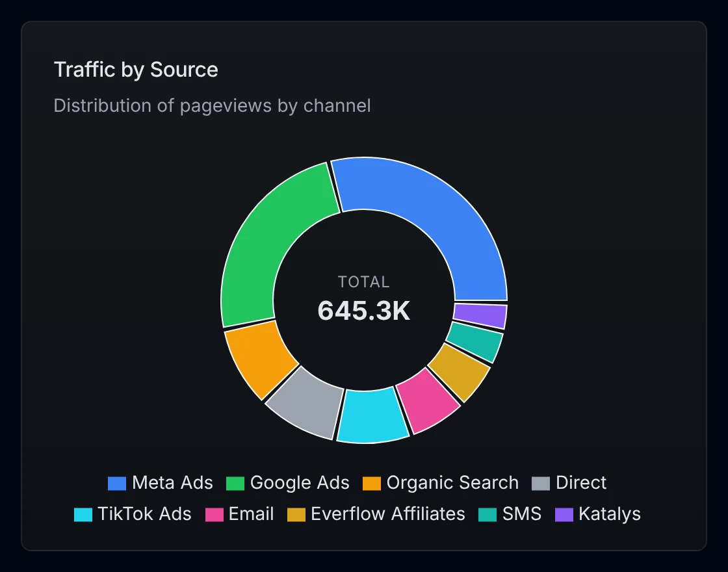The image size is (728, 572).
Task: Toggle the Direct legend label
Action: [581, 483]
